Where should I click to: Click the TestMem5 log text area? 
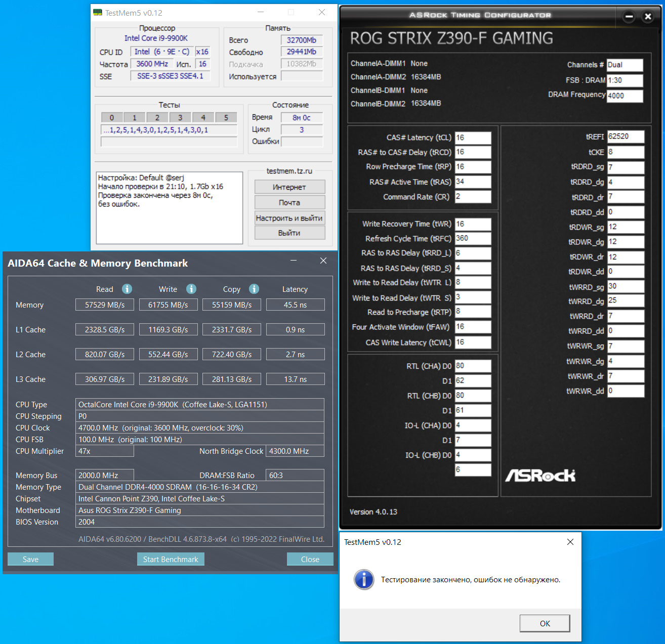click(x=170, y=208)
